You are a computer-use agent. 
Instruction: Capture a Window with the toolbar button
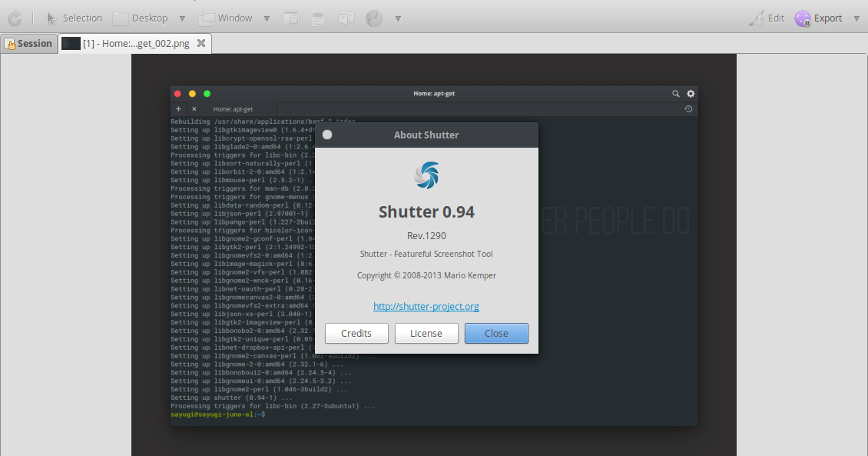click(225, 18)
